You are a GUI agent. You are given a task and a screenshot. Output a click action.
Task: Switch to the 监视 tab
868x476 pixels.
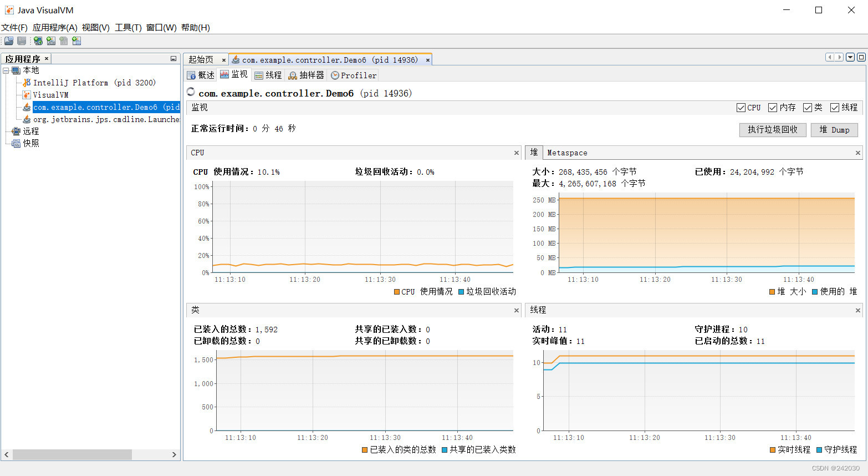click(234, 74)
